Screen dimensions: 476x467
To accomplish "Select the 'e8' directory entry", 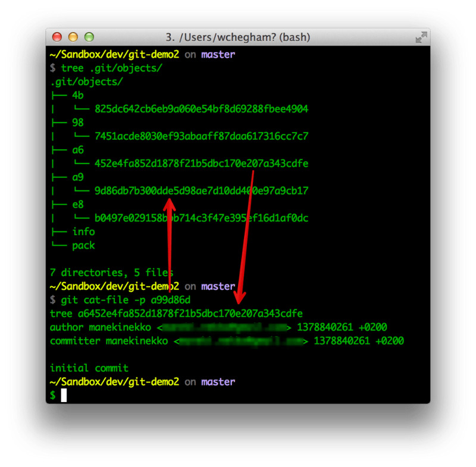I will pyautogui.click(x=78, y=205).
